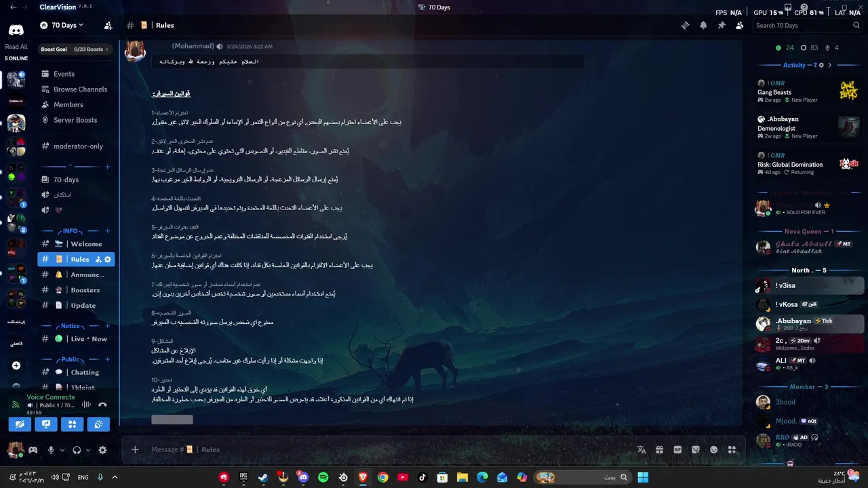Expand the Boost Goal chevron
Viewport: 868px width, 488px height.
[x=106, y=49]
